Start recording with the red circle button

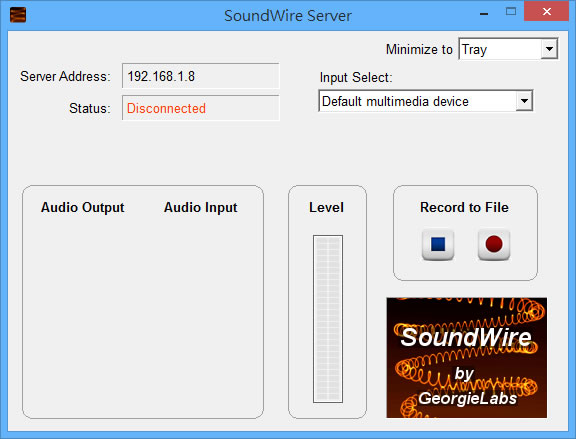coord(494,244)
